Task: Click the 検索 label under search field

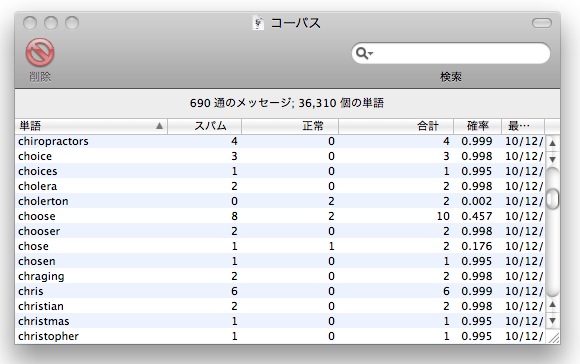Action: (451, 77)
